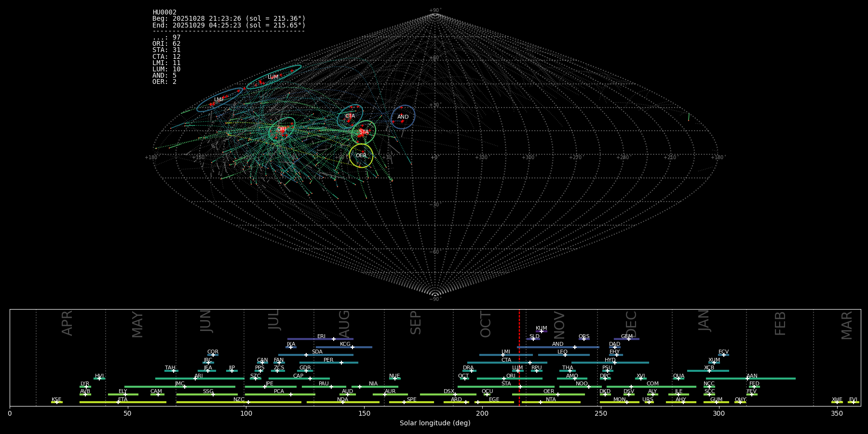Screen dimensions: 868x434
Task: Click the OER radiant label on sky map
Action: click(x=361, y=156)
